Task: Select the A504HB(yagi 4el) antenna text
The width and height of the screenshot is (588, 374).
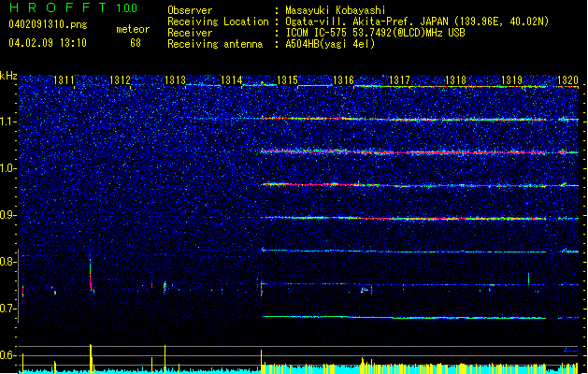Action: (330, 44)
